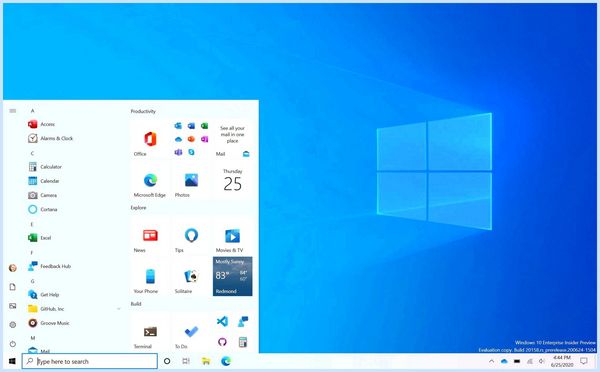This screenshot has width=600, height=372.
Task: Expand the Start menu hamburger navigation
Action: tap(13, 111)
